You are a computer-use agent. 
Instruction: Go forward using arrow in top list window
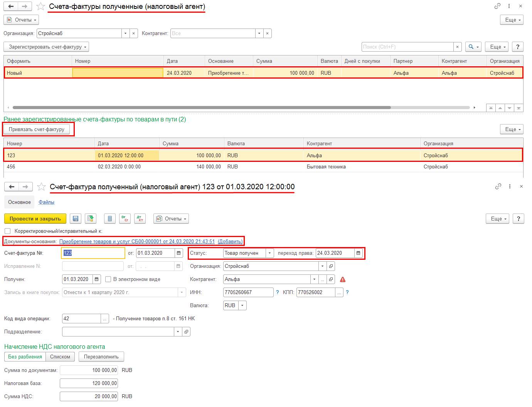tap(25, 7)
